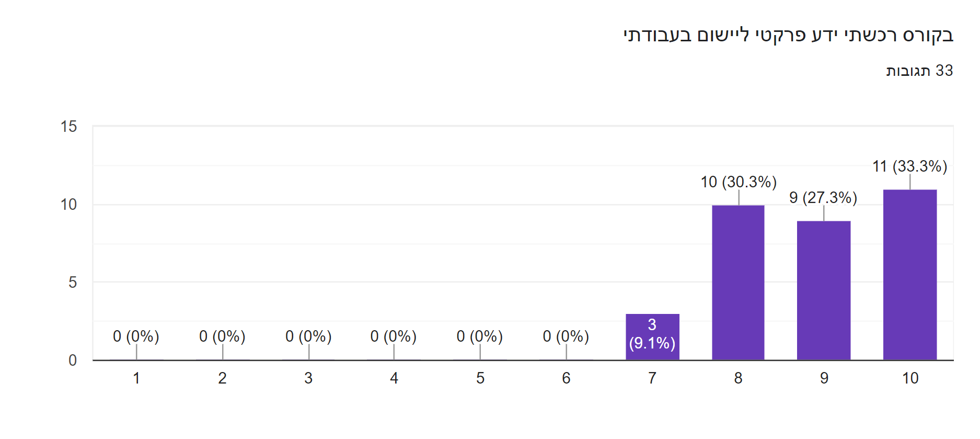Click x-axis label 5

pos(480,378)
